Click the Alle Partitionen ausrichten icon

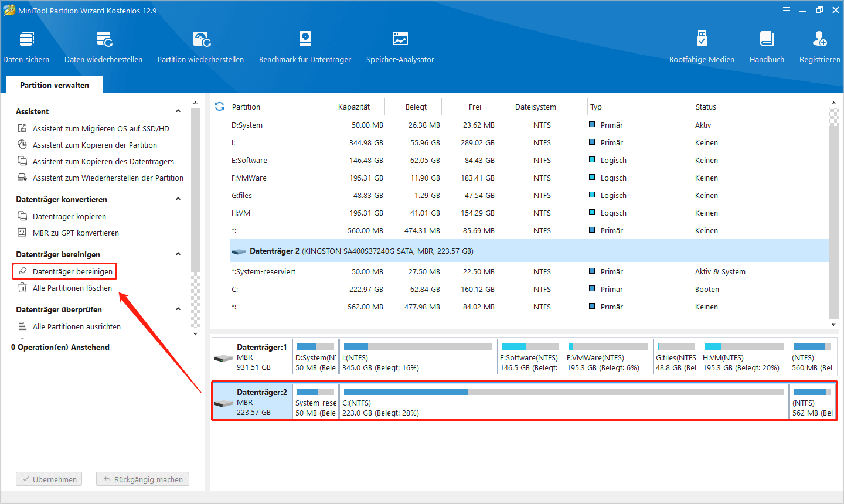coord(22,326)
